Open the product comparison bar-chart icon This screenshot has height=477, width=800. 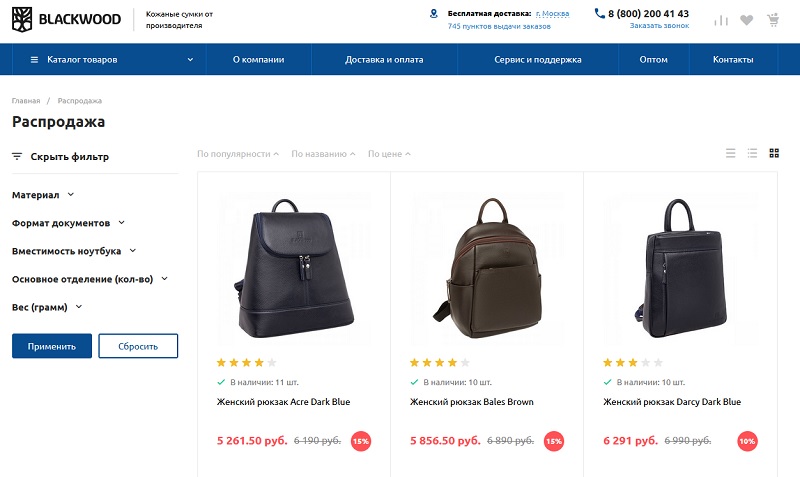(x=721, y=20)
